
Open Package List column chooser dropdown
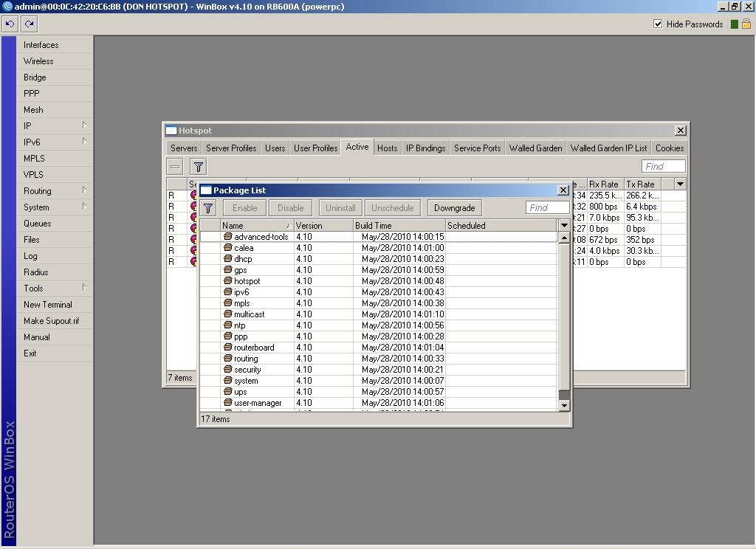click(563, 225)
